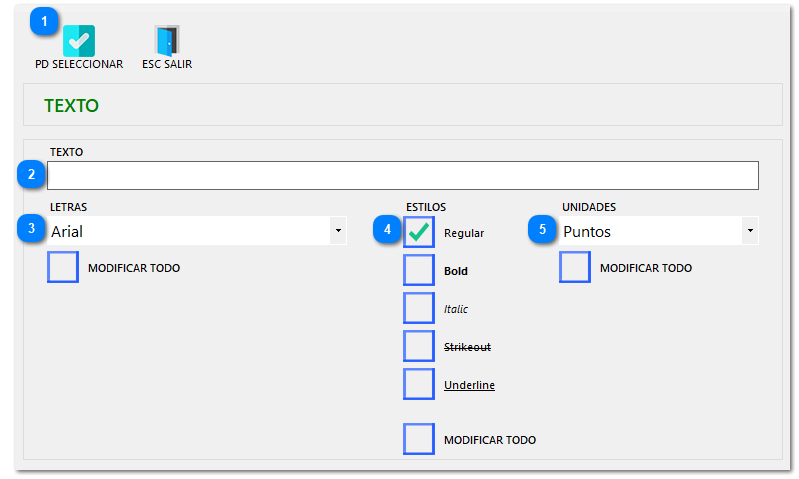
Task: Click the ESTILOS group label
Action: pos(425,207)
